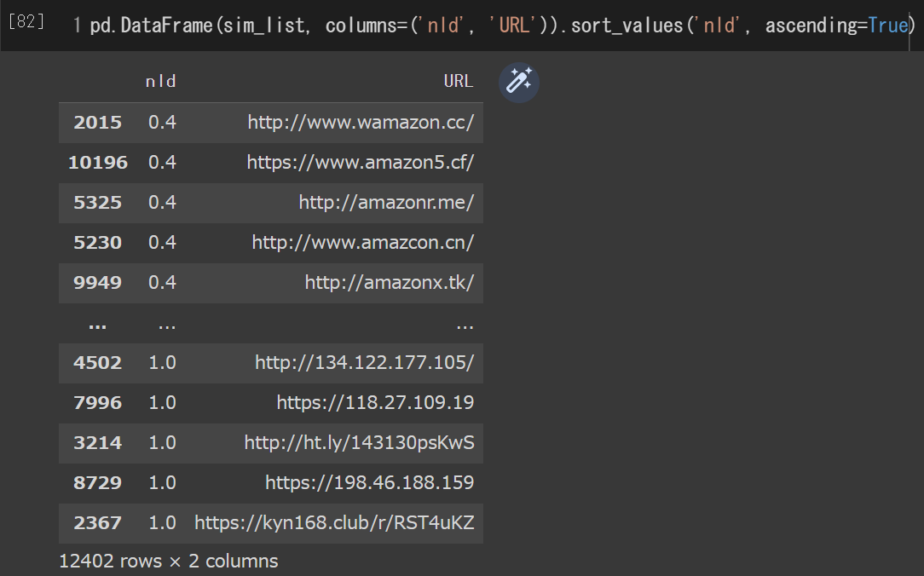Select the https://118.27.109.19 URL cell
This screenshot has height=576, width=924.
tap(375, 403)
